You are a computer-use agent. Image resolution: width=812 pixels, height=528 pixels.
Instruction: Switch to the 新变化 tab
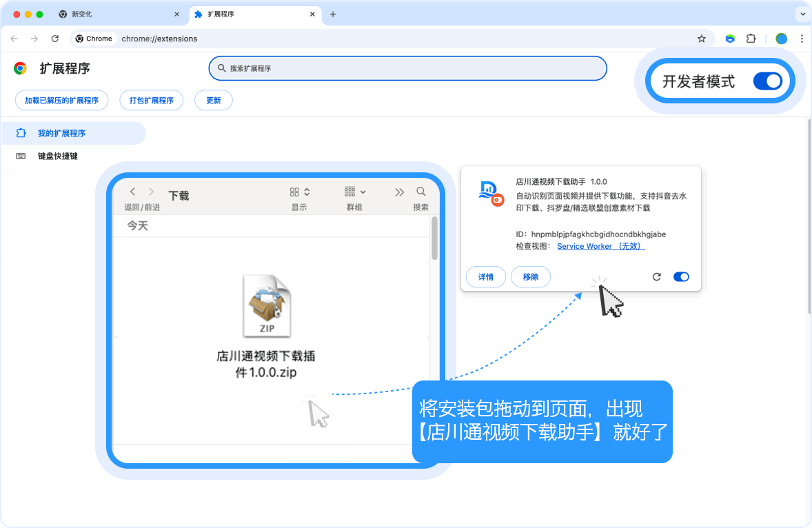coord(118,14)
